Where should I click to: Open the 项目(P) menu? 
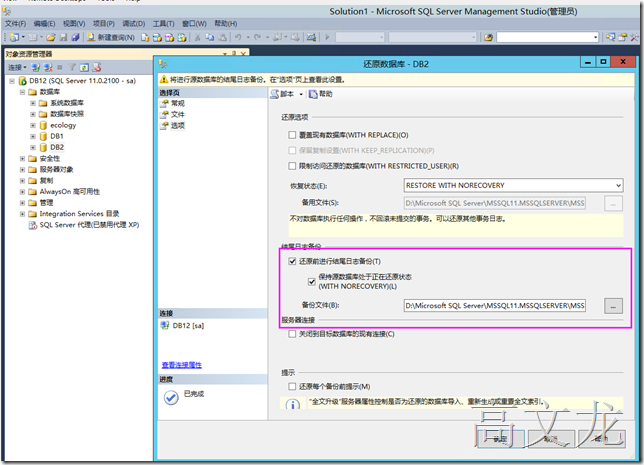(104, 23)
